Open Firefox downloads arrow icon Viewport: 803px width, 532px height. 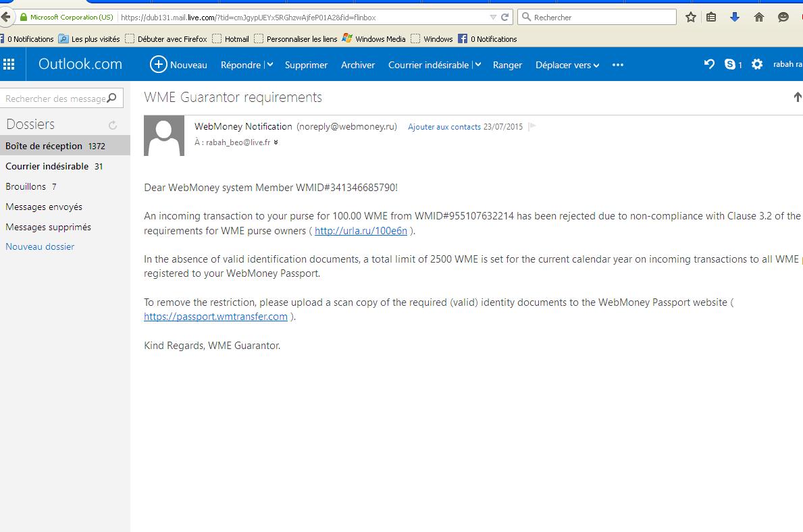pyautogui.click(x=735, y=18)
